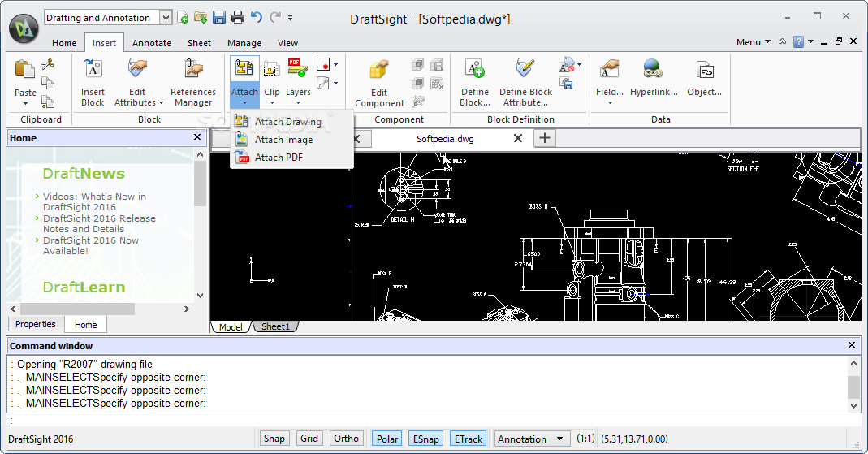Cut selection with the scissors icon
This screenshot has height=454, width=868.
[x=48, y=65]
